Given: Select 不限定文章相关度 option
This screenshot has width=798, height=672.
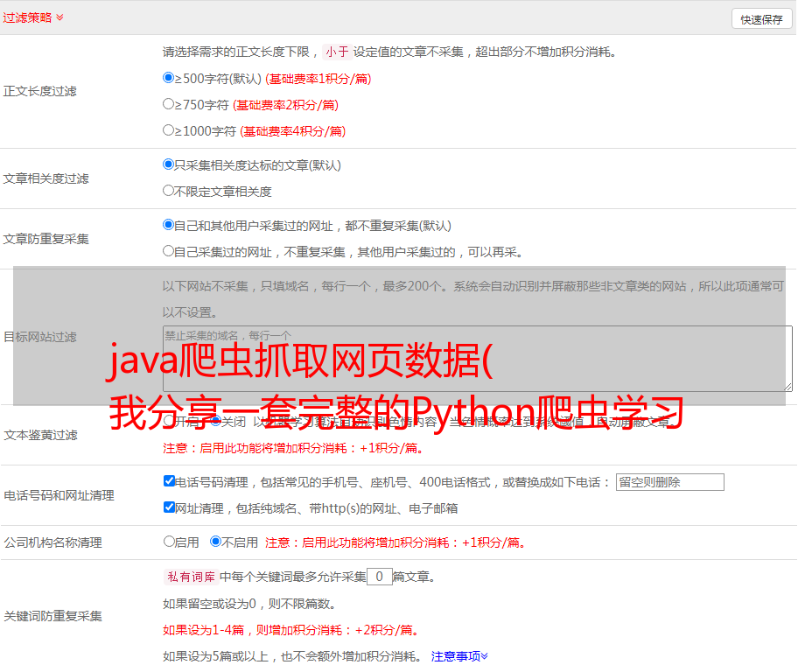Looking at the screenshot, I should coord(169,191).
